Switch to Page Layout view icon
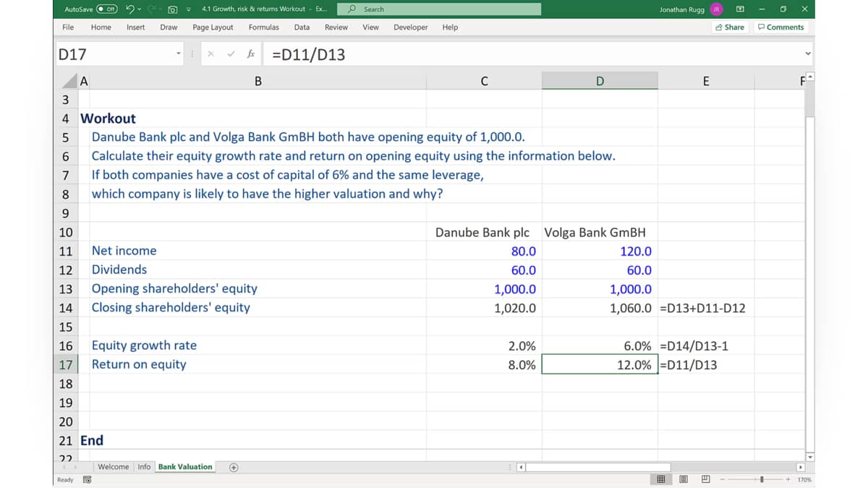868x488 pixels. click(684, 479)
